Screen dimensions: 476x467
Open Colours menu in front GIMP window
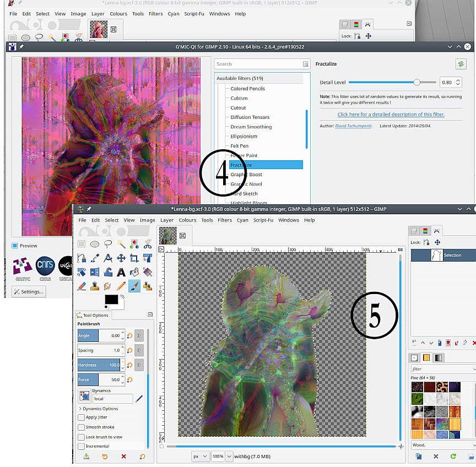pos(187,220)
